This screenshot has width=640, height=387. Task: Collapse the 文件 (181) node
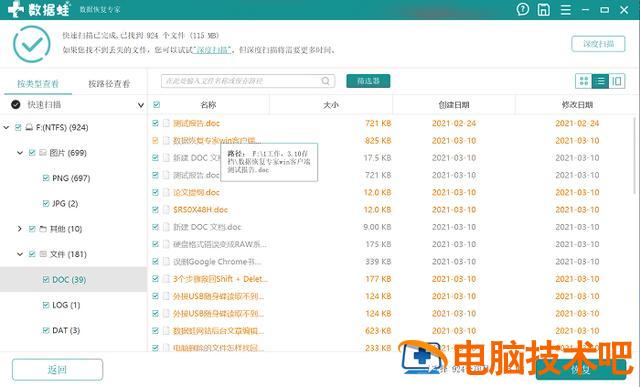(20, 254)
